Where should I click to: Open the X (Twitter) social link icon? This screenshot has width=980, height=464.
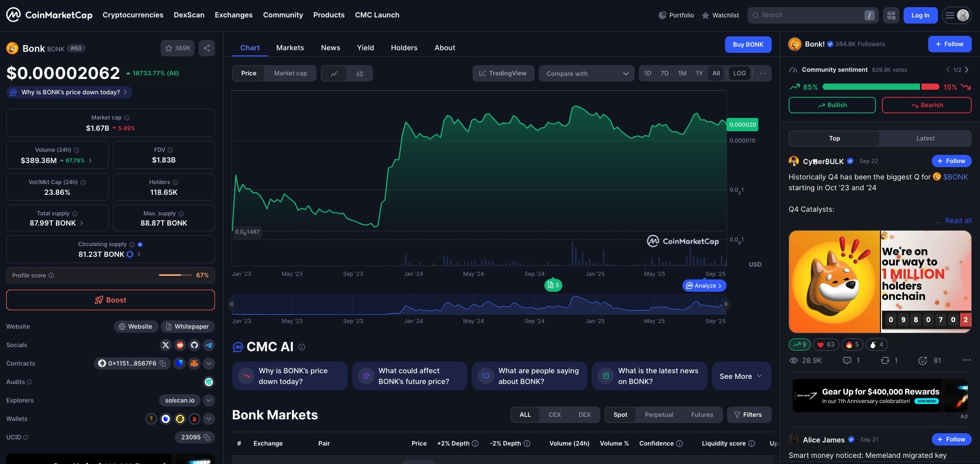pyautogui.click(x=165, y=345)
